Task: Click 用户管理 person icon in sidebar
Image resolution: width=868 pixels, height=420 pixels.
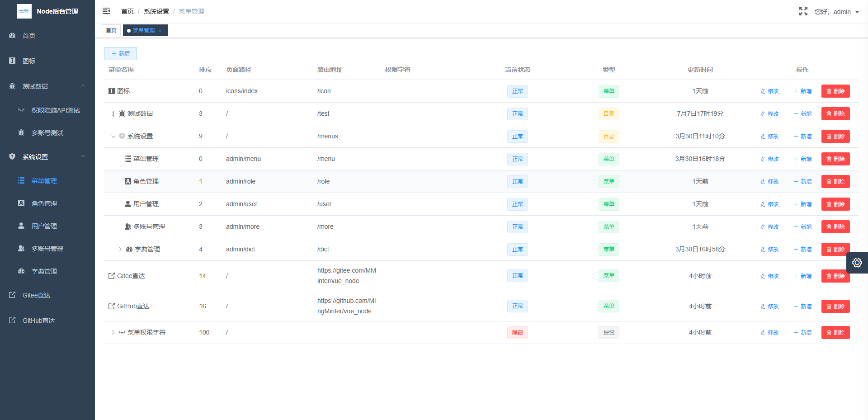Action: (x=21, y=226)
